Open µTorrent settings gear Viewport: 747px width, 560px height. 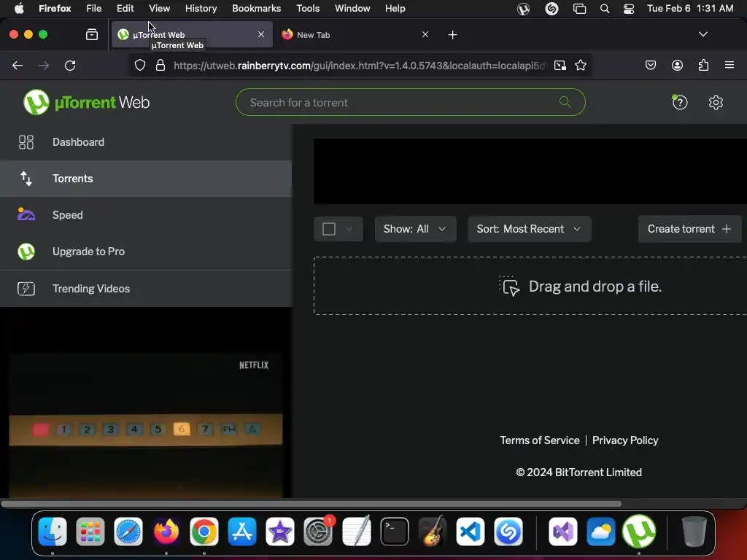pyautogui.click(x=716, y=102)
